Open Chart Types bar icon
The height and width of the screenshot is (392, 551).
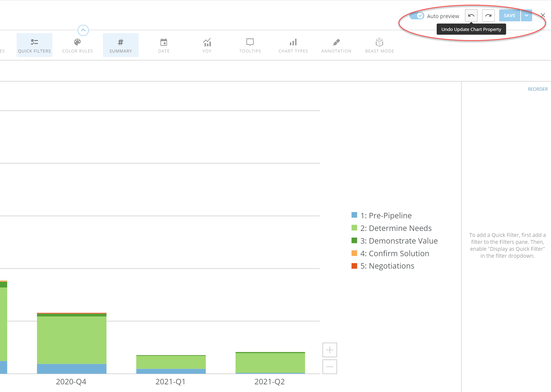tap(293, 42)
